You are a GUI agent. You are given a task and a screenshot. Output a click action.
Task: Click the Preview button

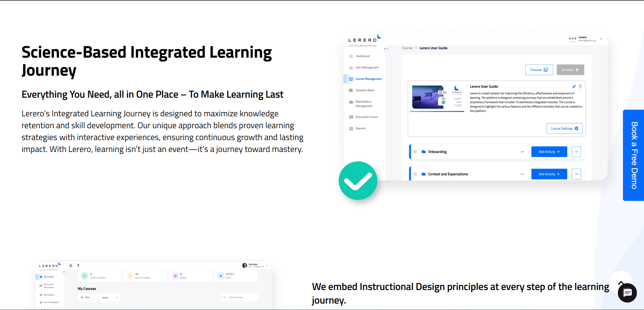click(539, 70)
